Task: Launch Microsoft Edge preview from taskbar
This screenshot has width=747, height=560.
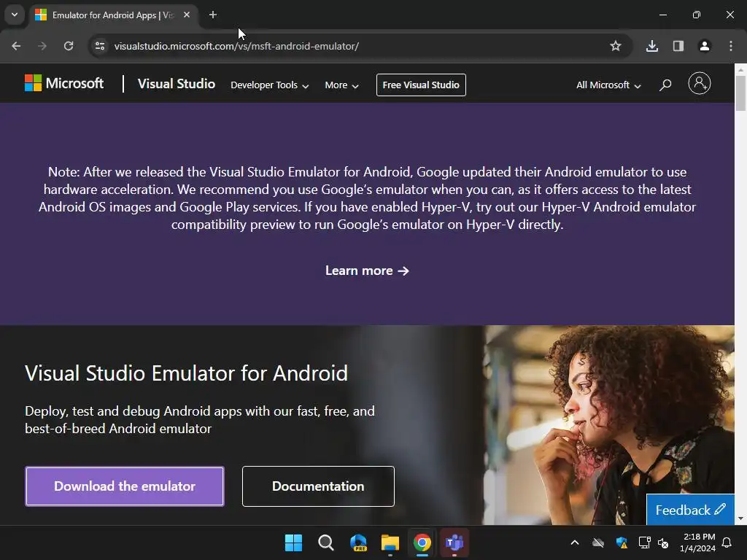Action: click(358, 542)
